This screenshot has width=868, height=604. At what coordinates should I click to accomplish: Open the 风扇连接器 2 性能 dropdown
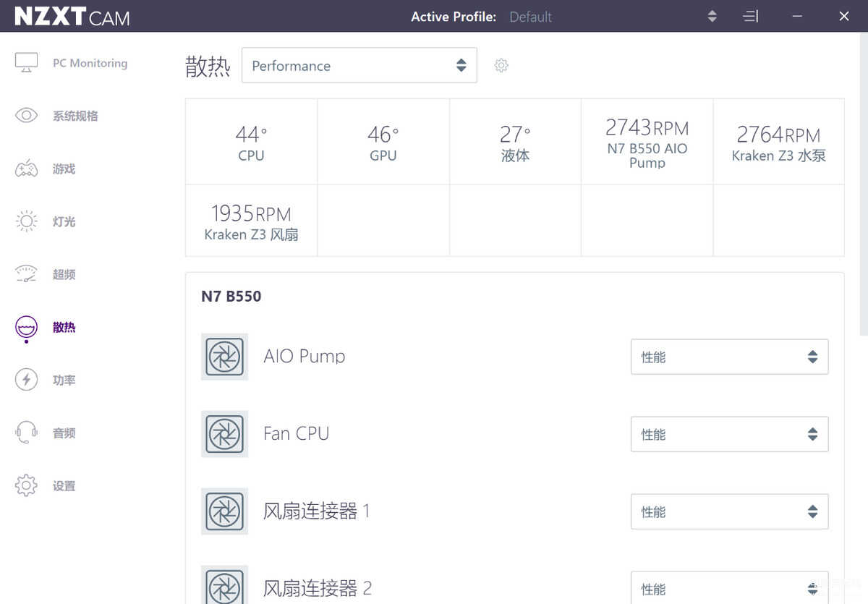point(729,587)
